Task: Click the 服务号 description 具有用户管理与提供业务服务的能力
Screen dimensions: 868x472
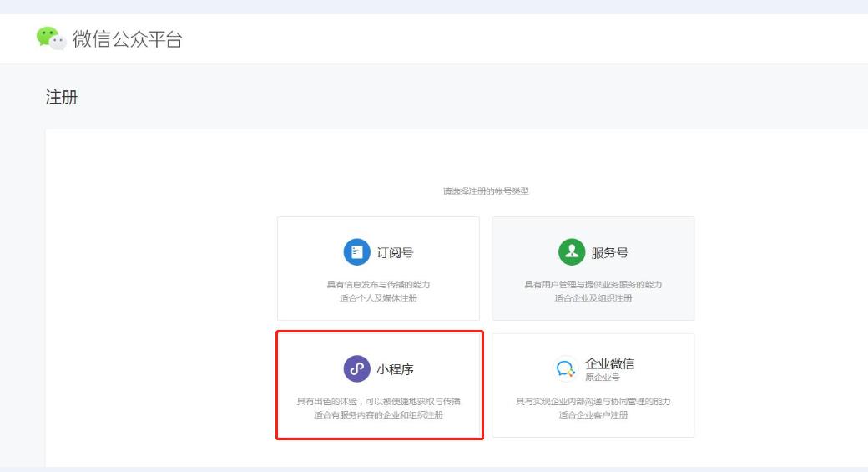Action: click(x=593, y=285)
